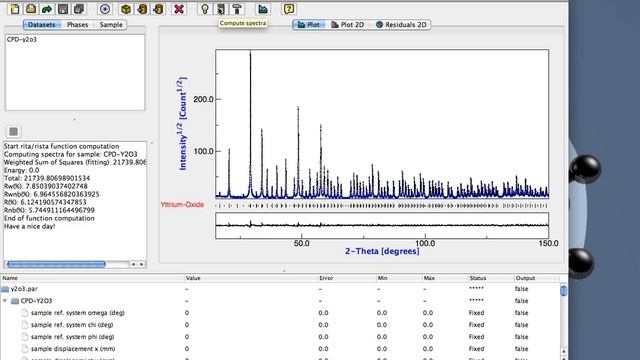640x360 pixels.
Task: Click the Name column header
Action: (x=92, y=278)
